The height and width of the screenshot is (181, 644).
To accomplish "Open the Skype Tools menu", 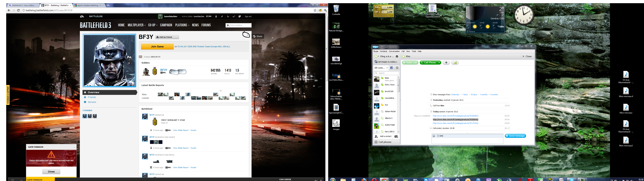I will click(x=414, y=51).
